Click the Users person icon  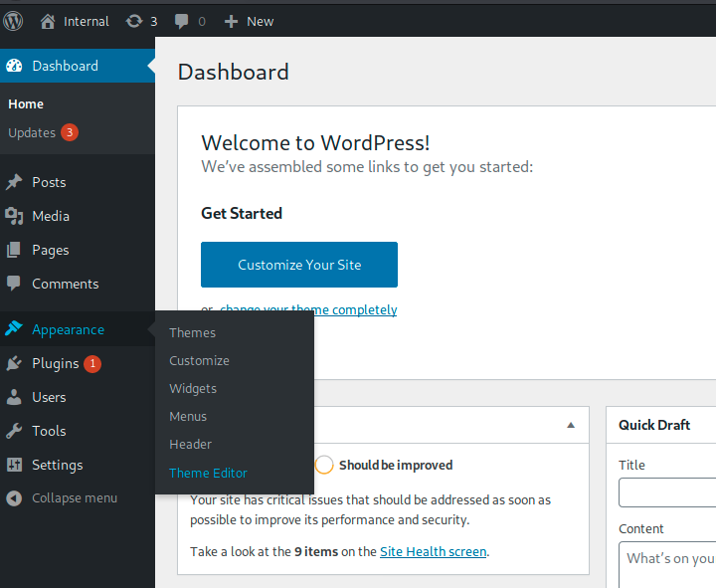14,397
